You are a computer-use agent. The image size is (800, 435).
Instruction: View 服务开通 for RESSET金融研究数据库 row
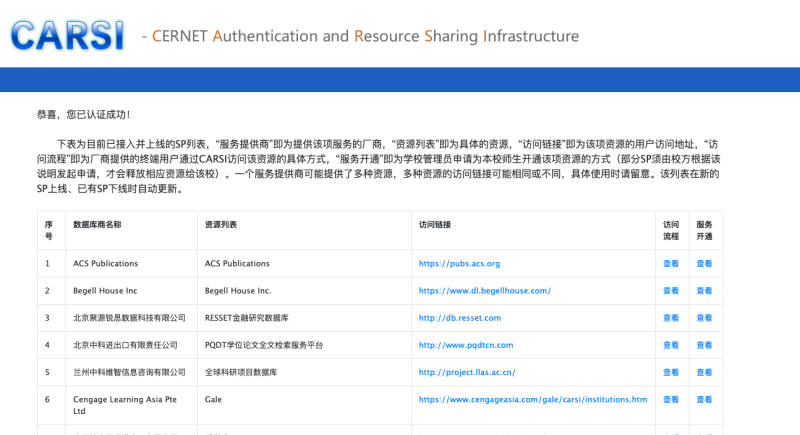coord(704,318)
